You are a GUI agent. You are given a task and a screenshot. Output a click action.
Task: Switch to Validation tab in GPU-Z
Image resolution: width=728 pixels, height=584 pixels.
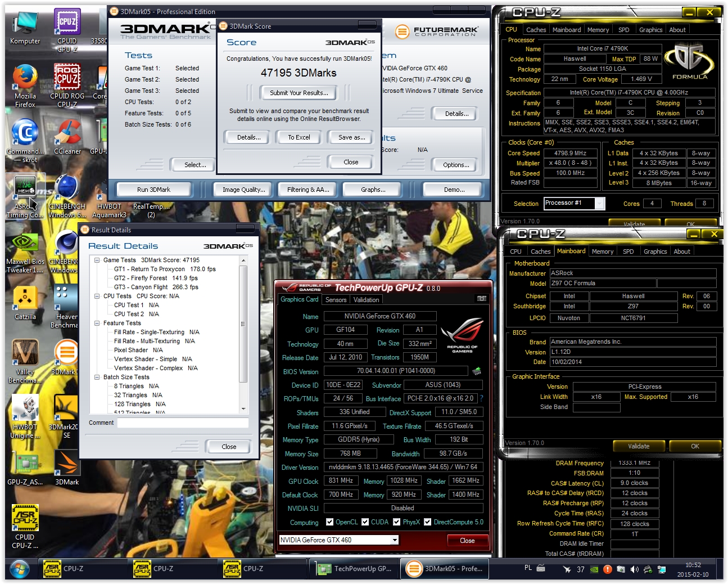(x=366, y=300)
